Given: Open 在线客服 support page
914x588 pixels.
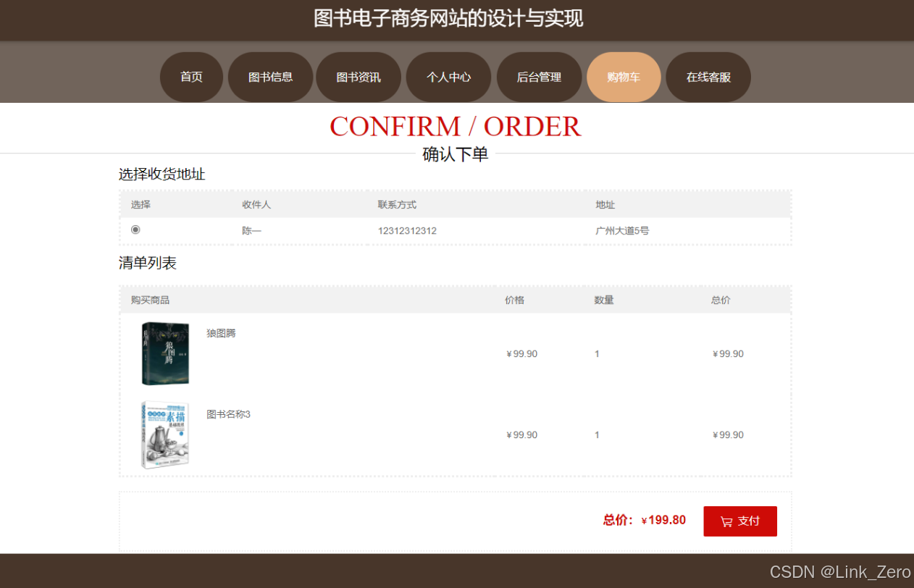Looking at the screenshot, I should click(708, 77).
